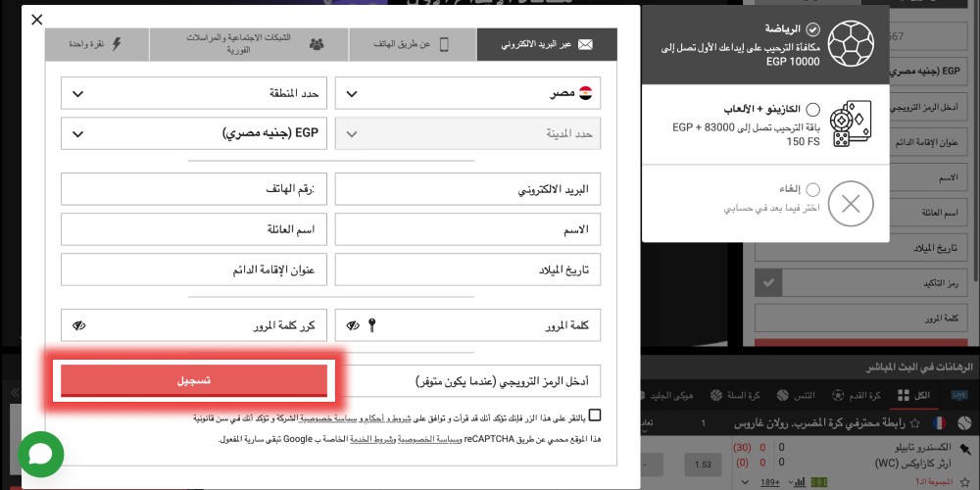980x490 pixels.
Task: Focus the كلمة المرور password field in dialog
Action: [x=467, y=325]
